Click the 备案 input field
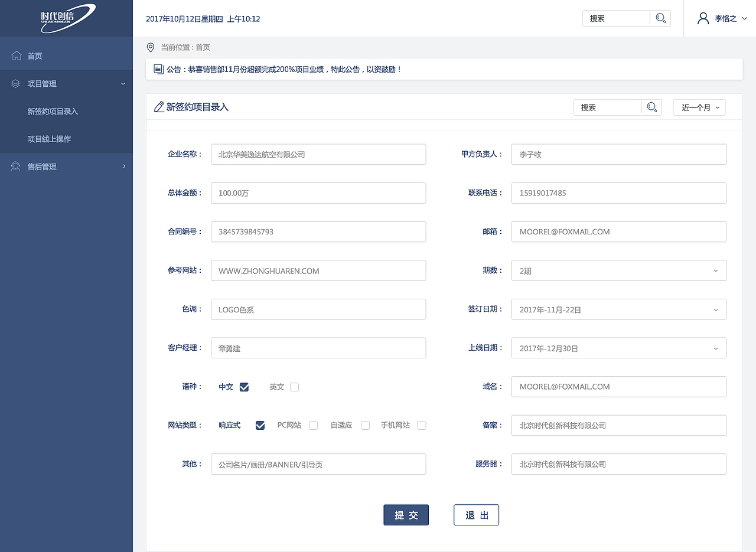Viewport: 756px width, 552px height. 619,425
